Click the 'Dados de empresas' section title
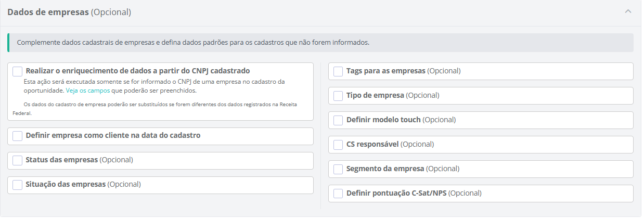The image size is (644, 218). [x=48, y=12]
